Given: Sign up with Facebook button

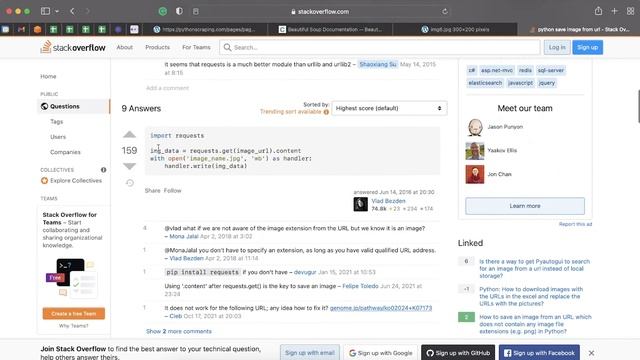Looking at the screenshot, I should 539,353.
